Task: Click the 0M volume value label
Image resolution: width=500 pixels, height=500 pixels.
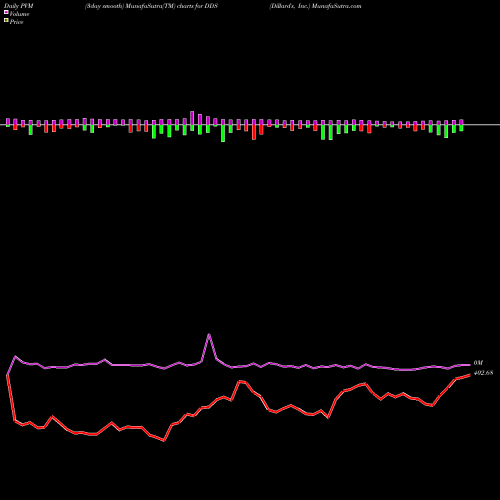Action: [x=478, y=363]
